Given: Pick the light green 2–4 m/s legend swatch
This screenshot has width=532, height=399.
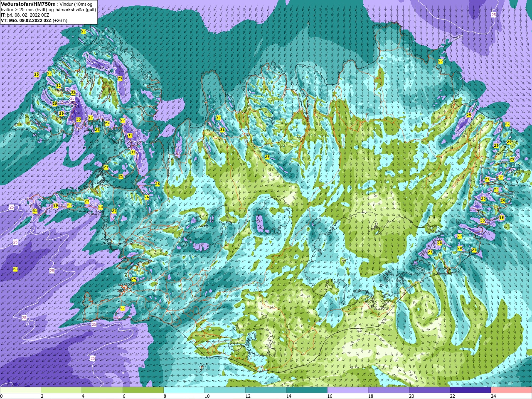Looking at the screenshot, I should pos(62,390).
